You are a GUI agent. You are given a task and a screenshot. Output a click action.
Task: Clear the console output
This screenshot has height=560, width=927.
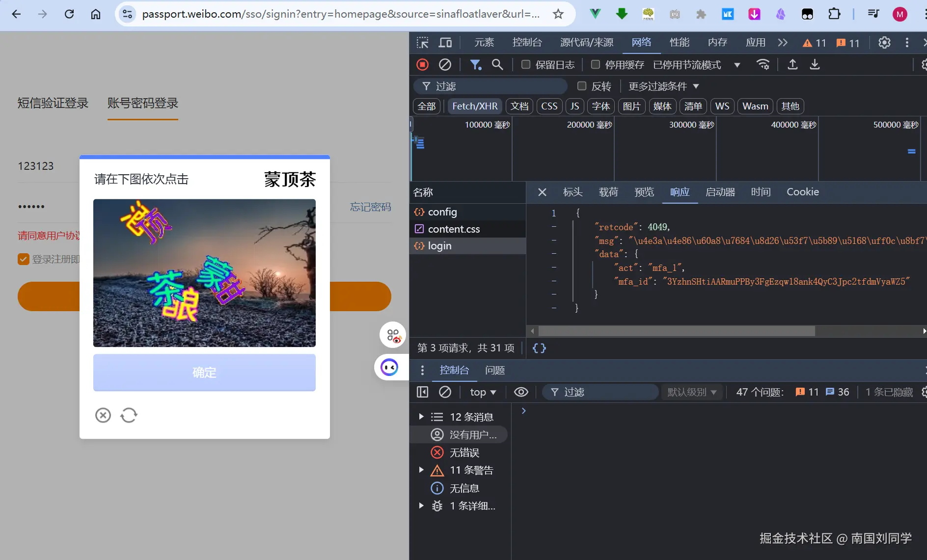pos(445,392)
